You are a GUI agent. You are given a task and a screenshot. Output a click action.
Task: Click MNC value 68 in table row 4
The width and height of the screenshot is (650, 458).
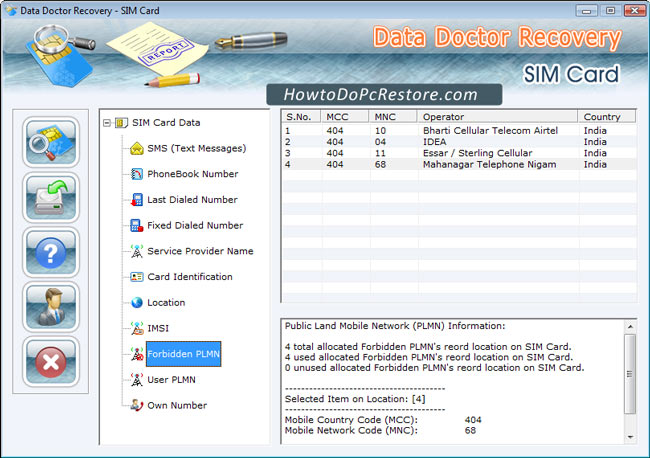[381, 164]
